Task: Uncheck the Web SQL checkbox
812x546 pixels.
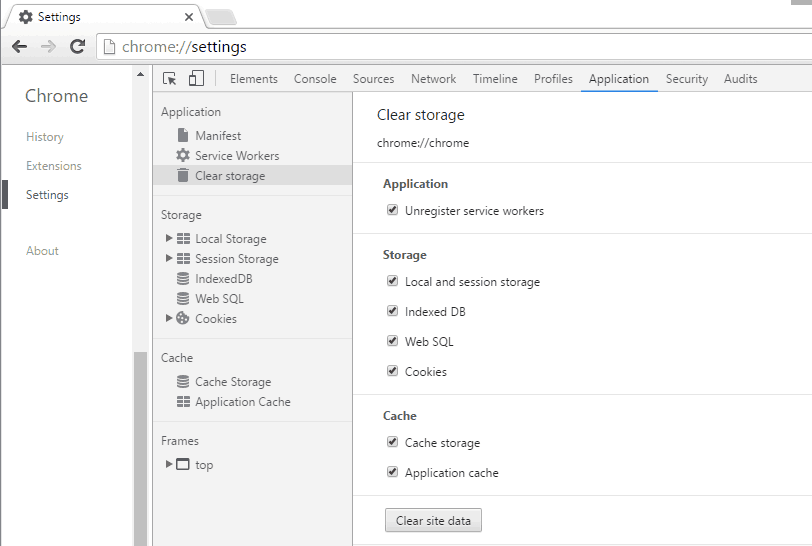Action: 393,340
